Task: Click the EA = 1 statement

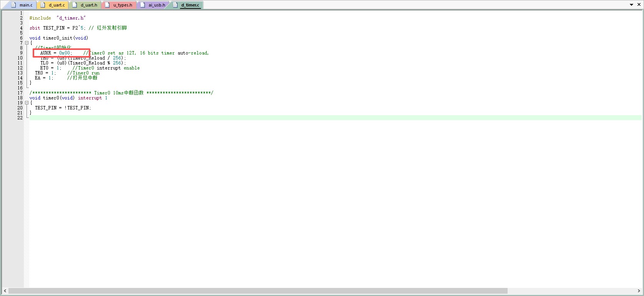Action: pyautogui.click(x=44, y=78)
